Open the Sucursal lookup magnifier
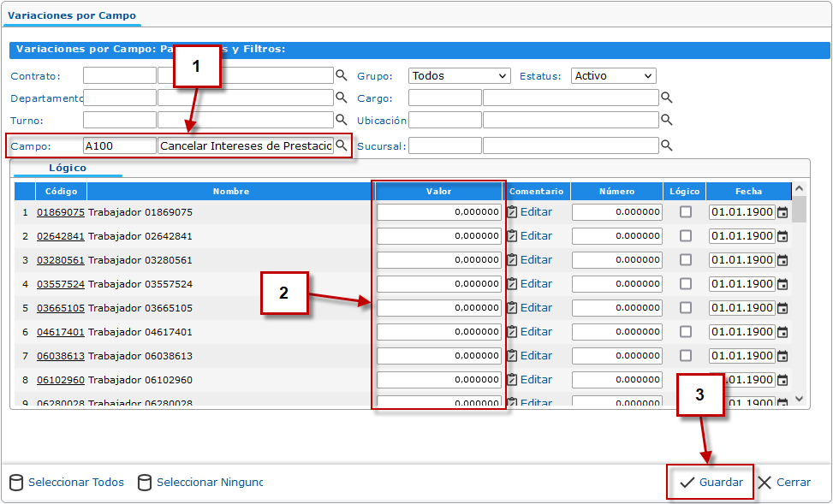 tap(666, 145)
